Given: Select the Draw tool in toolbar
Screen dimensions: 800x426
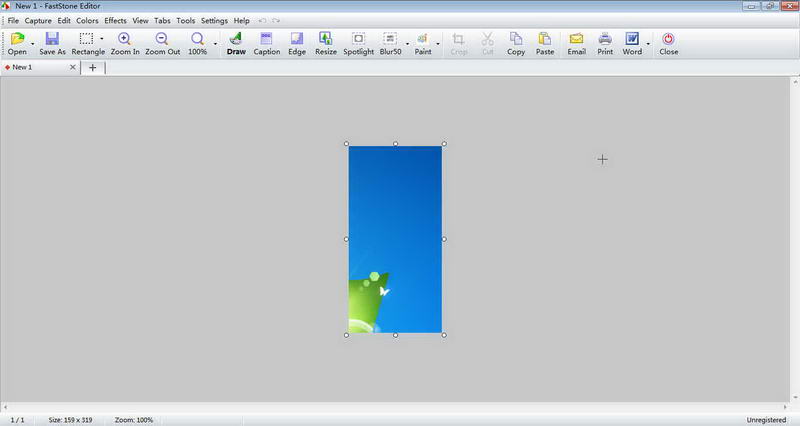Looking at the screenshot, I should coord(236,44).
